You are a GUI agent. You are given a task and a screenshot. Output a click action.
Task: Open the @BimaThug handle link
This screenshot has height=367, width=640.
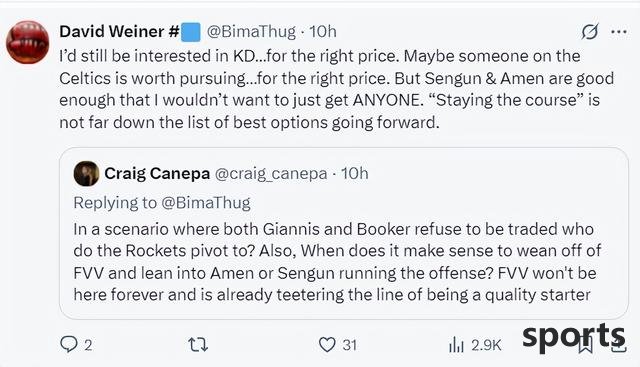pos(251,31)
